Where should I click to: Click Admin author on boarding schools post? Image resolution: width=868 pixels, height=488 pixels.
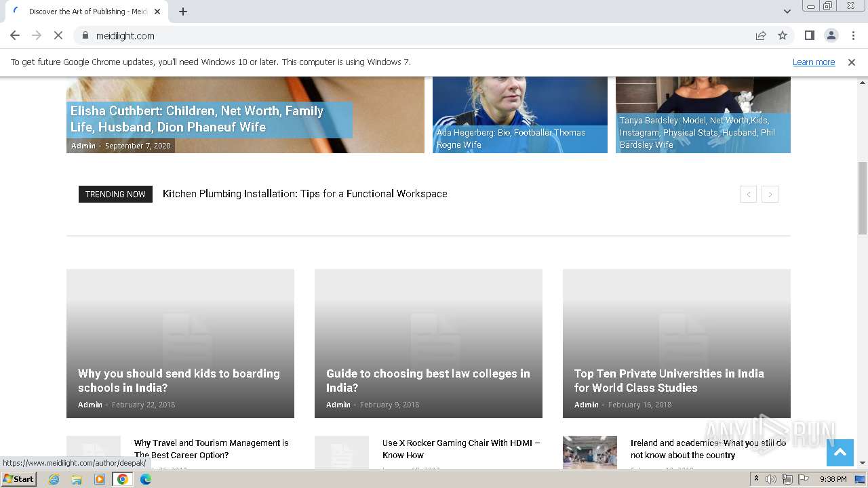point(90,405)
